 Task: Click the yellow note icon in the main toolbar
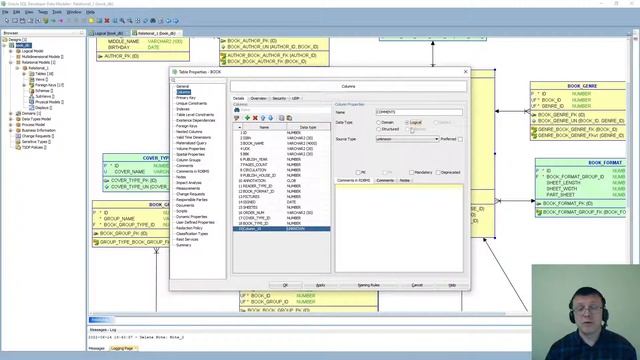click(91, 20)
